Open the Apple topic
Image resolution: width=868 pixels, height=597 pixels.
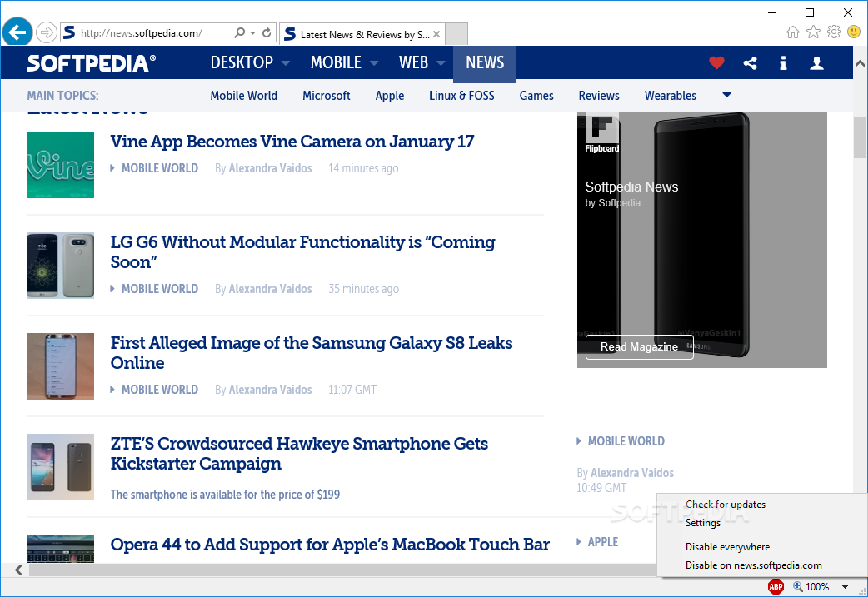point(390,96)
